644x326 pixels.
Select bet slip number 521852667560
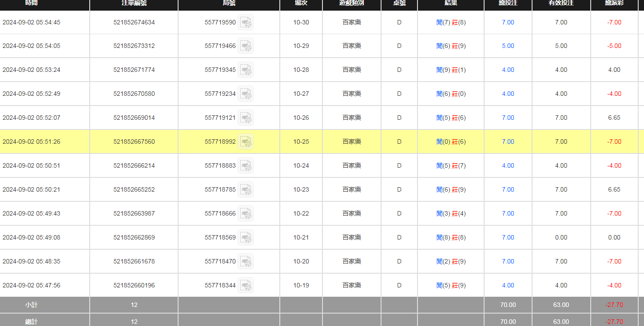134,142
